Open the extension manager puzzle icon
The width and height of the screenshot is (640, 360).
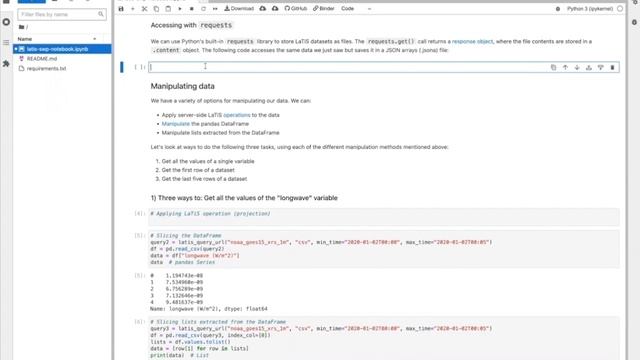point(6,63)
